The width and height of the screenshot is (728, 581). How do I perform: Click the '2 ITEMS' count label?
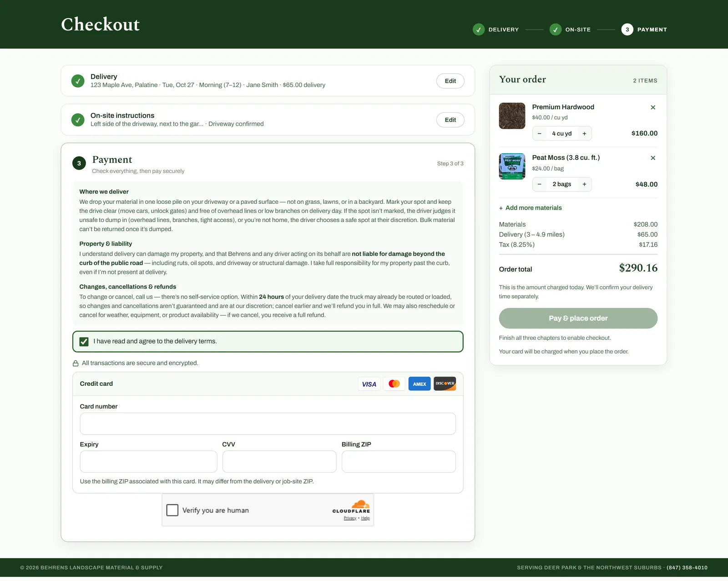click(645, 81)
